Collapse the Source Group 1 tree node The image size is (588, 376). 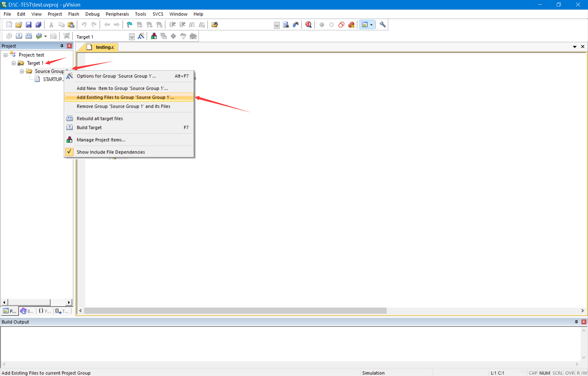(22, 71)
